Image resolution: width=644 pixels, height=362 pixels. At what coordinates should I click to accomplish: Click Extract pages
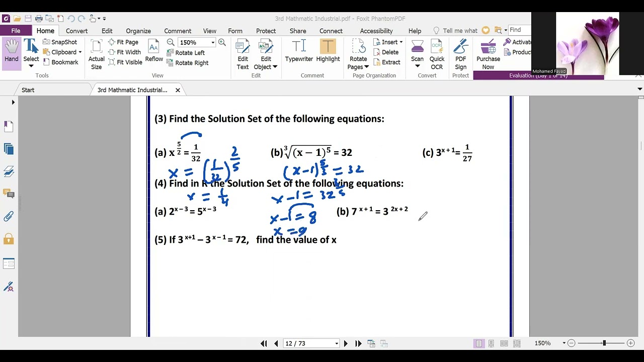(387, 62)
